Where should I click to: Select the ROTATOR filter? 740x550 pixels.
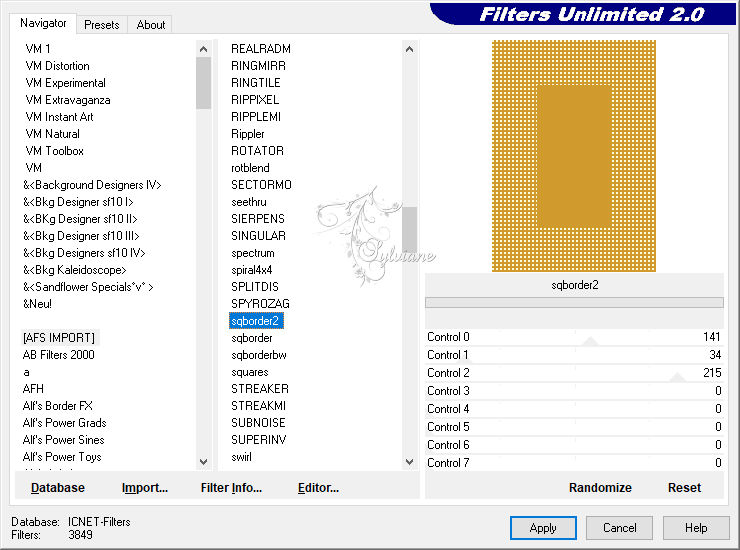pyautogui.click(x=257, y=151)
